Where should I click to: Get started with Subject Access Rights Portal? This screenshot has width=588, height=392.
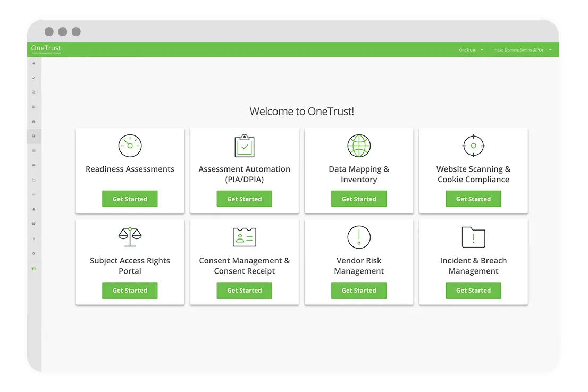pos(130,290)
